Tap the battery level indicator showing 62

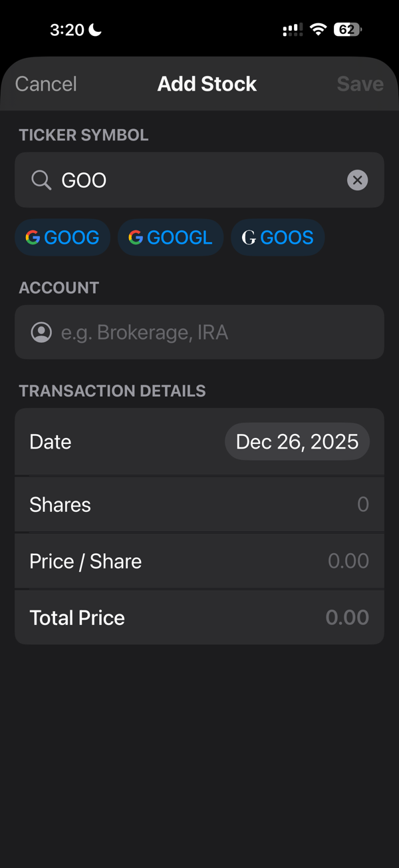point(346,29)
